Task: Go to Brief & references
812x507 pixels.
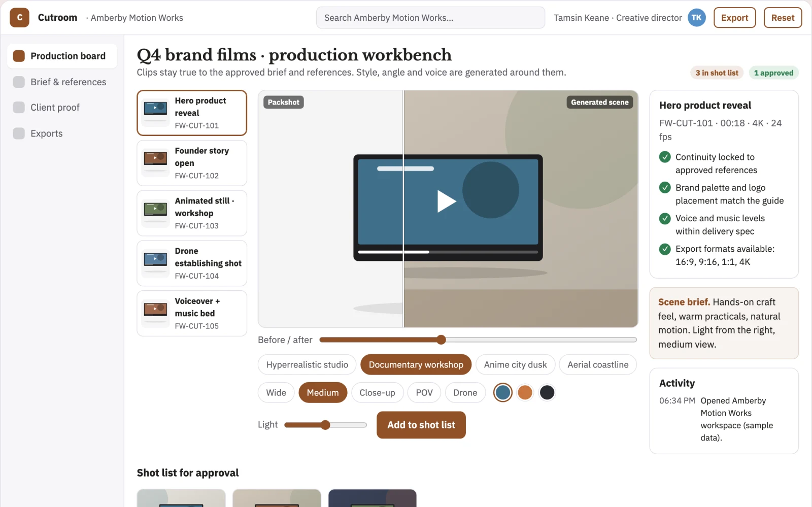Action: (62, 82)
